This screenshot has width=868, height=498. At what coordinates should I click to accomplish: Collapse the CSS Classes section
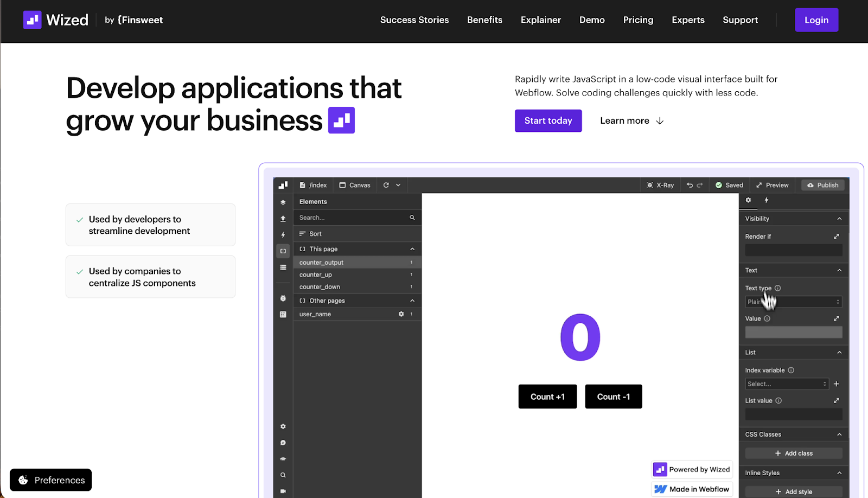click(839, 435)
